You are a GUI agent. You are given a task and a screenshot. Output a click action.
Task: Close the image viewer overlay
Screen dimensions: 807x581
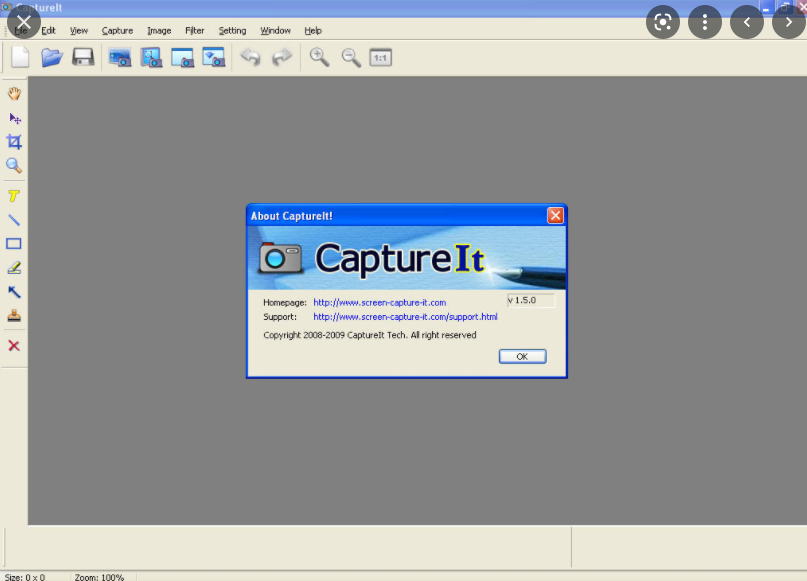tap(24, 22)
